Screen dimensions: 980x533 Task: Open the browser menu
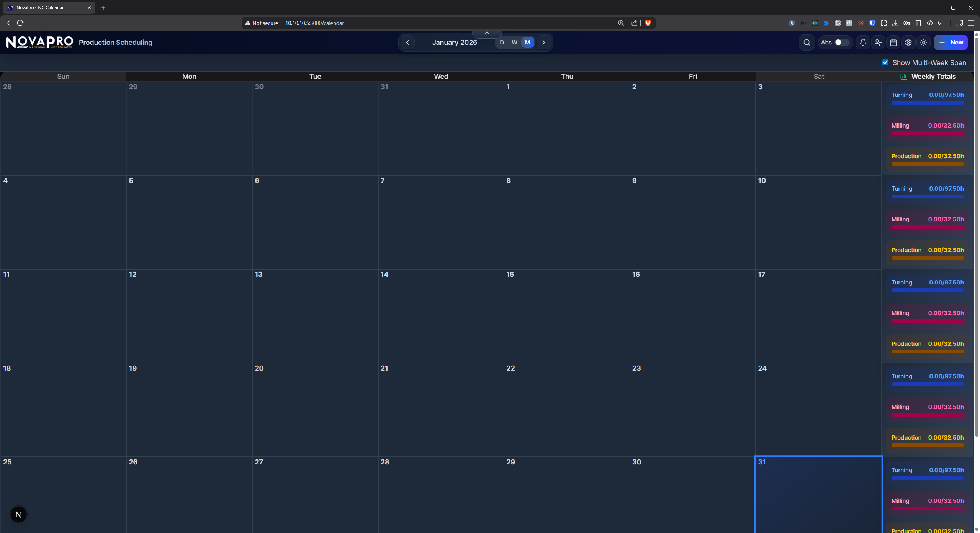pos(972,23)
